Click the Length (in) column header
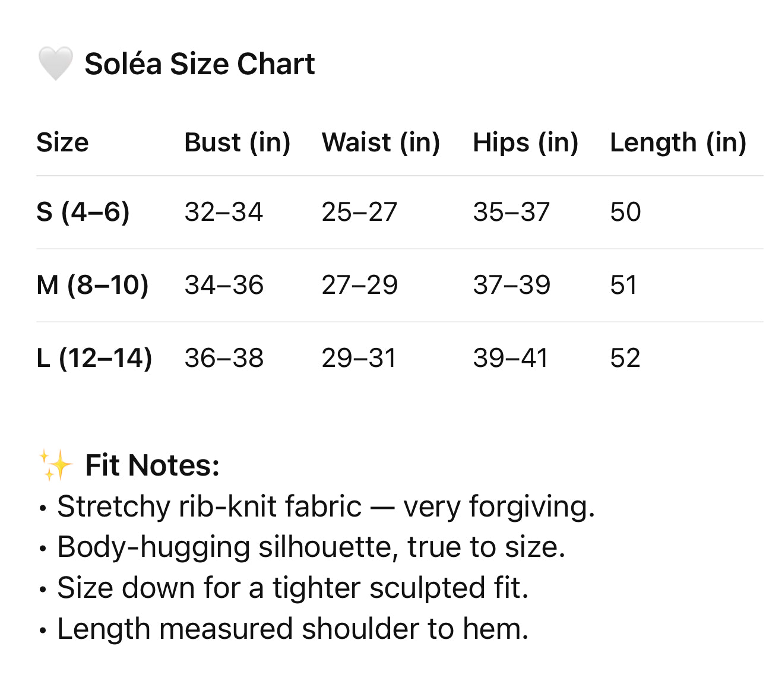This screenshot has height=700, width=766. 678,142
